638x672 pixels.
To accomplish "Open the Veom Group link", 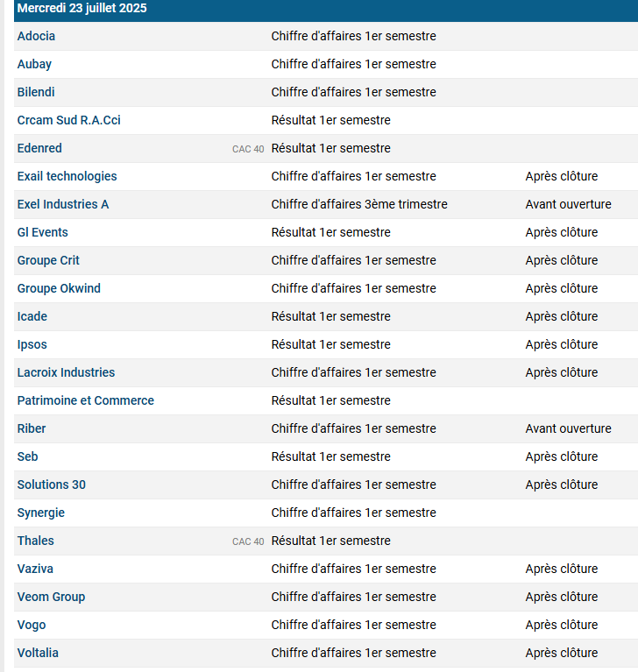I will [x=51, y=597].
